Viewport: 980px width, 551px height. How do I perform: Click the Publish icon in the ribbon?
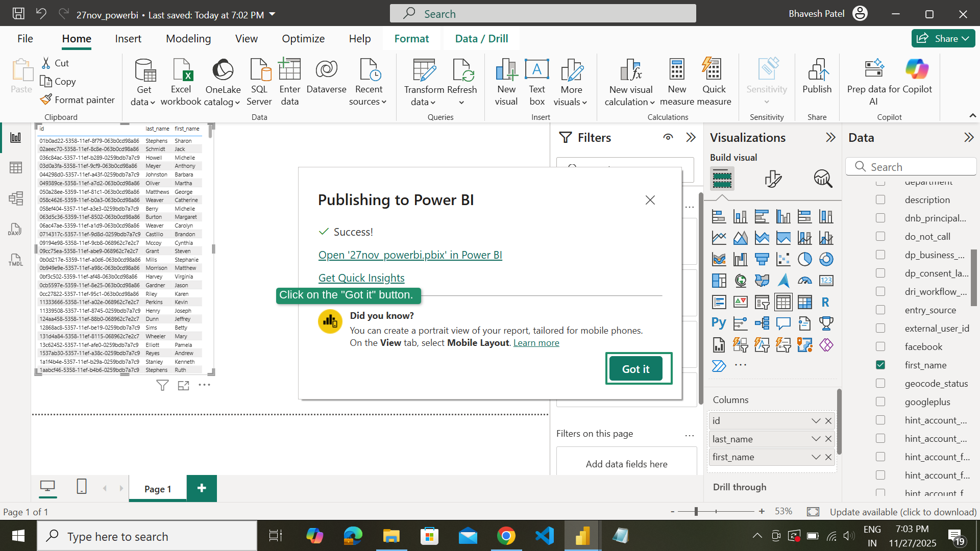[x=817, y=79]
